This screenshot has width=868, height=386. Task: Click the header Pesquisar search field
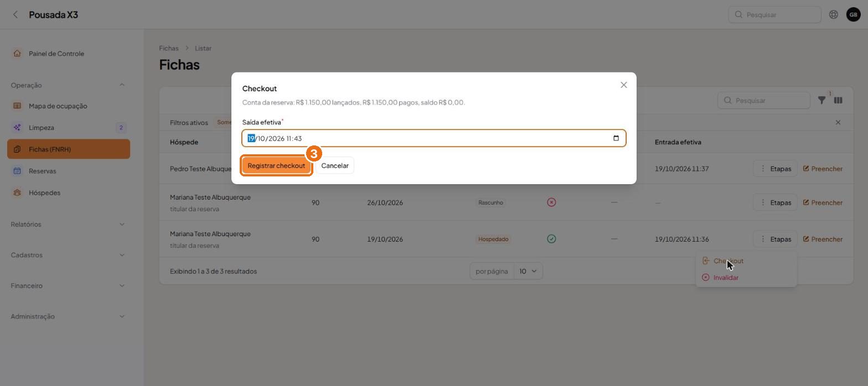pyautogui.click(x=774, y=15)
